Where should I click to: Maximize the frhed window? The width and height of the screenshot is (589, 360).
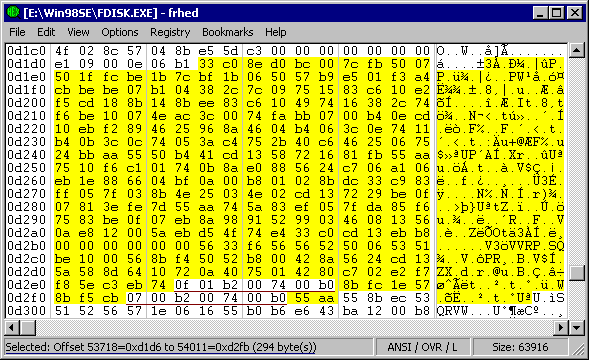pos(556,13)
